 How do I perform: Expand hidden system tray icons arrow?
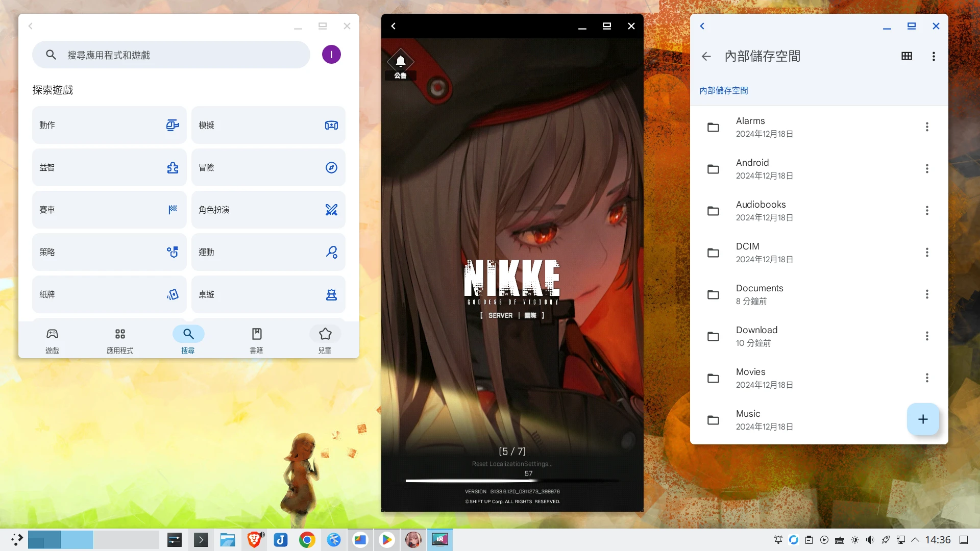click(915, 540)
